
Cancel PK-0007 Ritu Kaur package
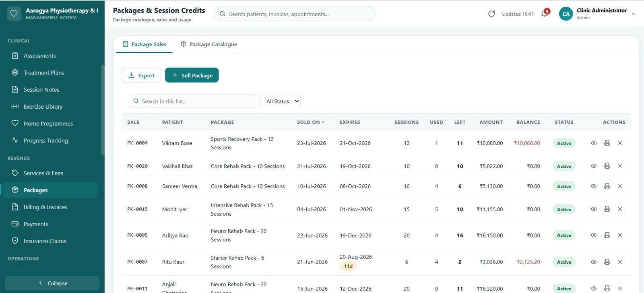[x=620, y=262]
